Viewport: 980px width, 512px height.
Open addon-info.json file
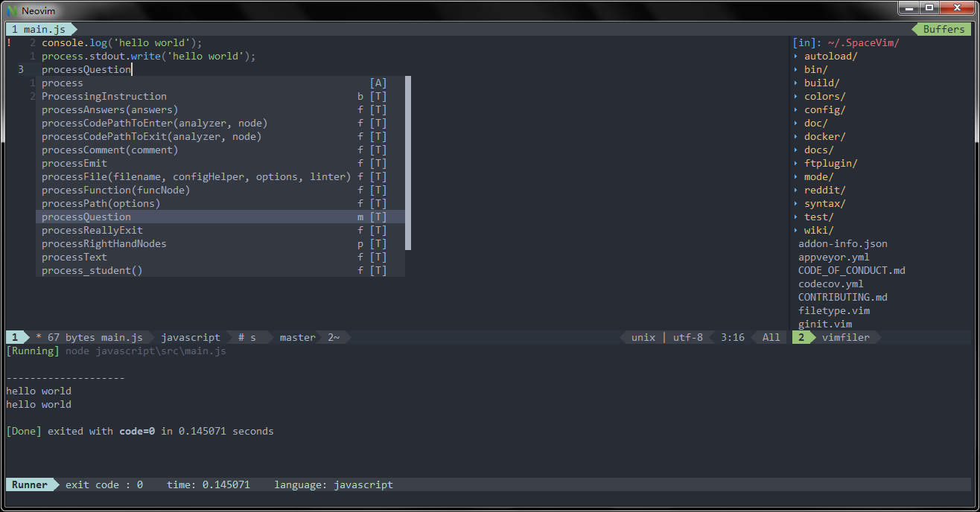842,244
